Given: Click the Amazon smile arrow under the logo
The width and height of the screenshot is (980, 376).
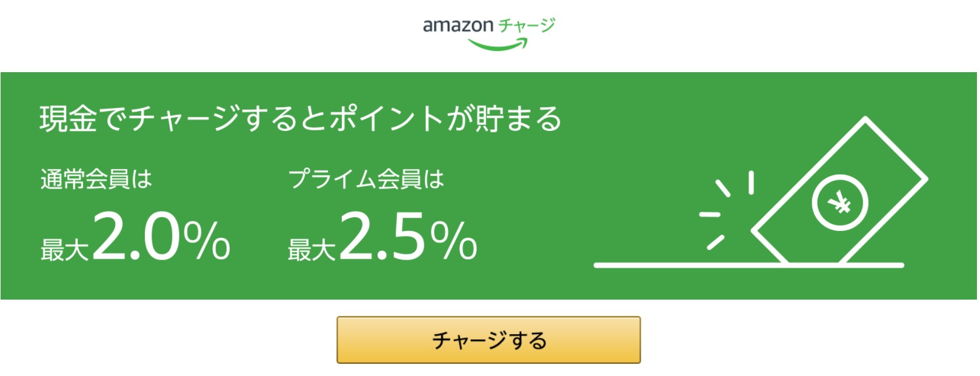Looking at the screenshot, I should [498, 44].
